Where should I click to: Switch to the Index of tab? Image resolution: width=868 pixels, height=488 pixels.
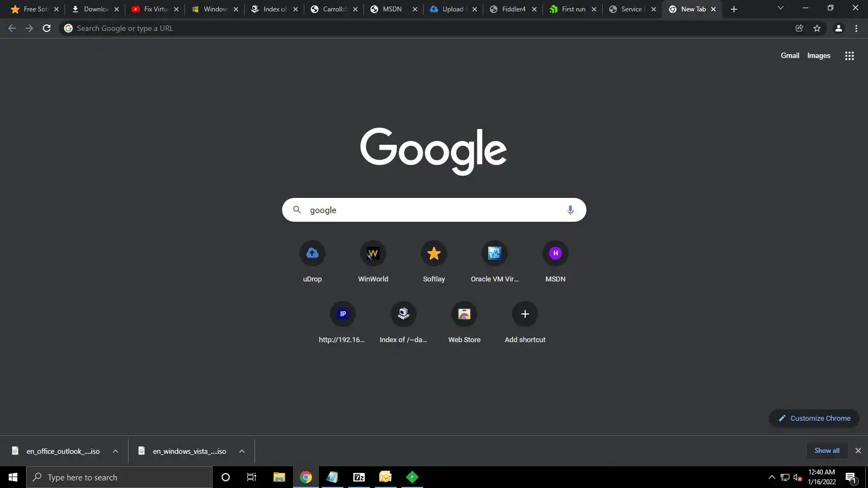[275, 9]
